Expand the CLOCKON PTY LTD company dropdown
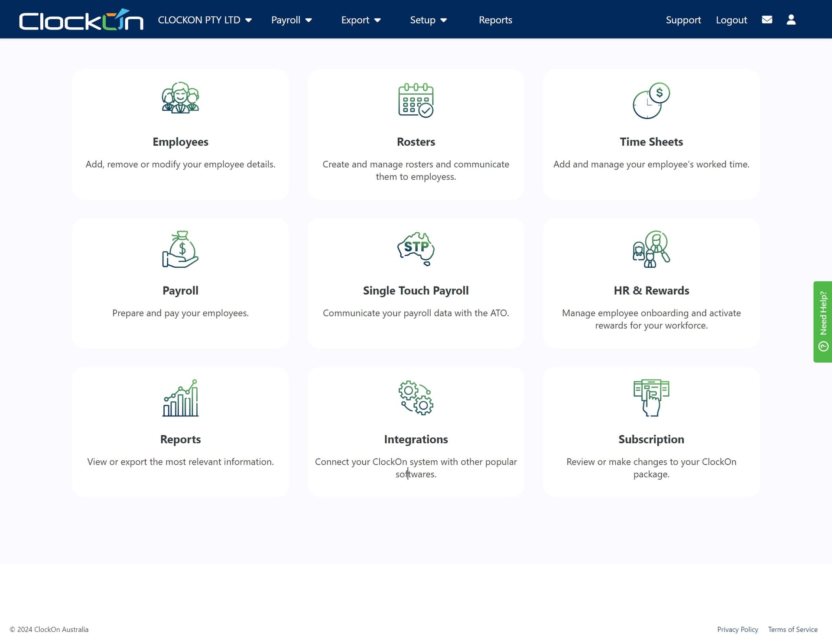The width and height of the screenshot is (832, 644). coord(205,20)
